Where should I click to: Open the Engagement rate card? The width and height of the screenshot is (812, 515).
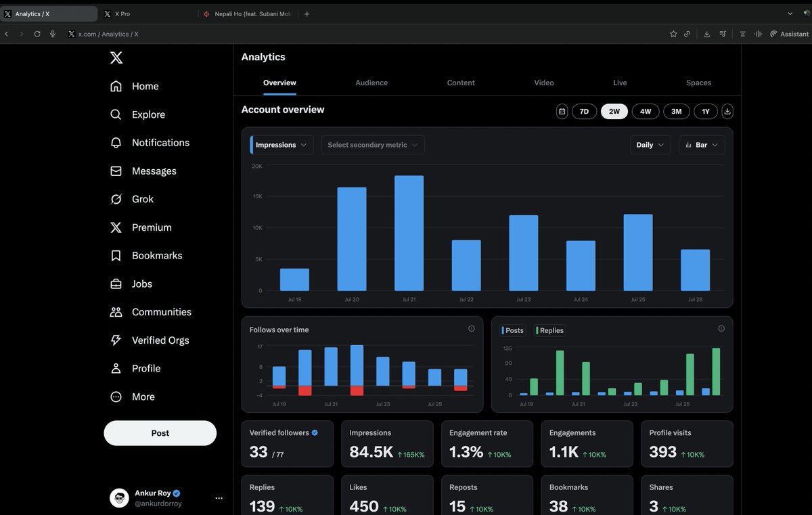[487, 444]
